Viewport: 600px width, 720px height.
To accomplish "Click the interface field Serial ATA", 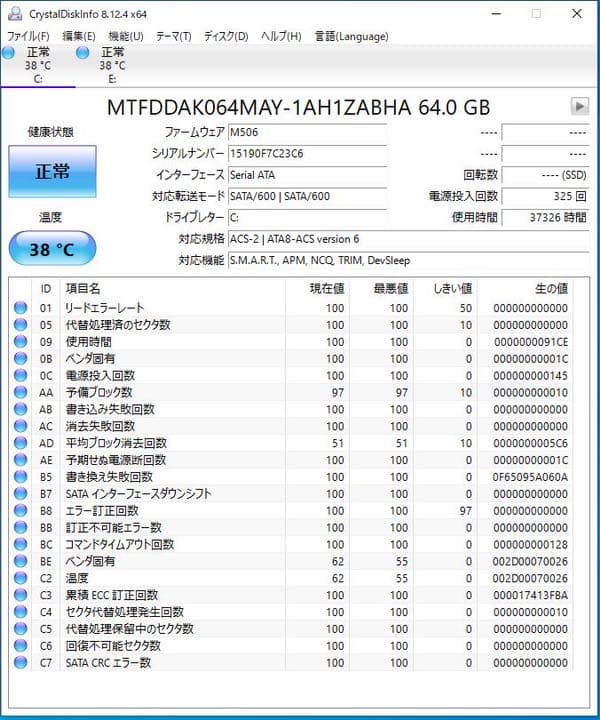I will (307, 175).
